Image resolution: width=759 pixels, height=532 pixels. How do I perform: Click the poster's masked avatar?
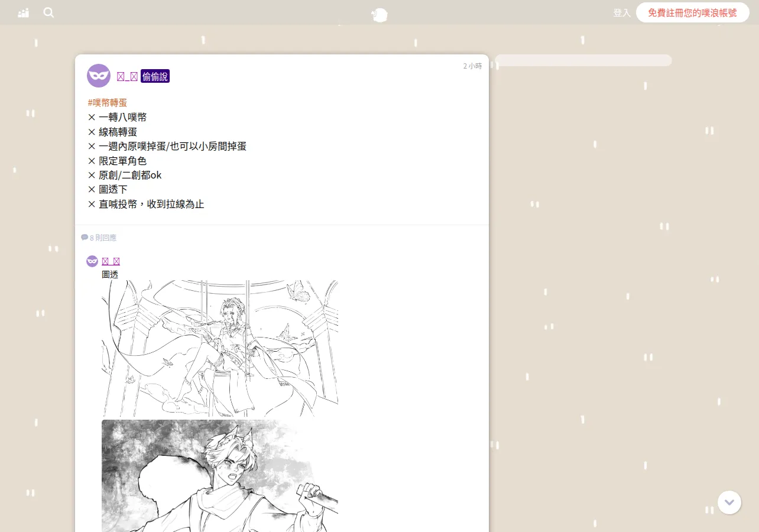(99, 76)
